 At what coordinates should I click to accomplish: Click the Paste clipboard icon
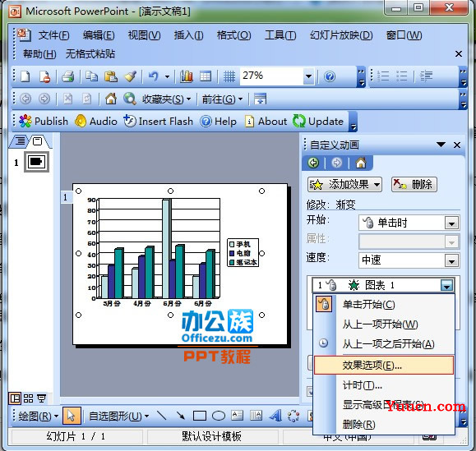pyautogui.click(x=111, y=76)
